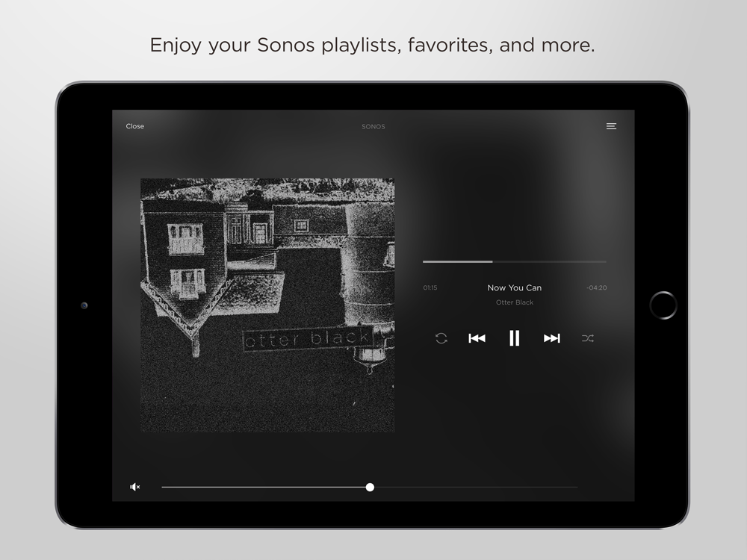Click the unfilled right part of volume track

coord(476,487)
